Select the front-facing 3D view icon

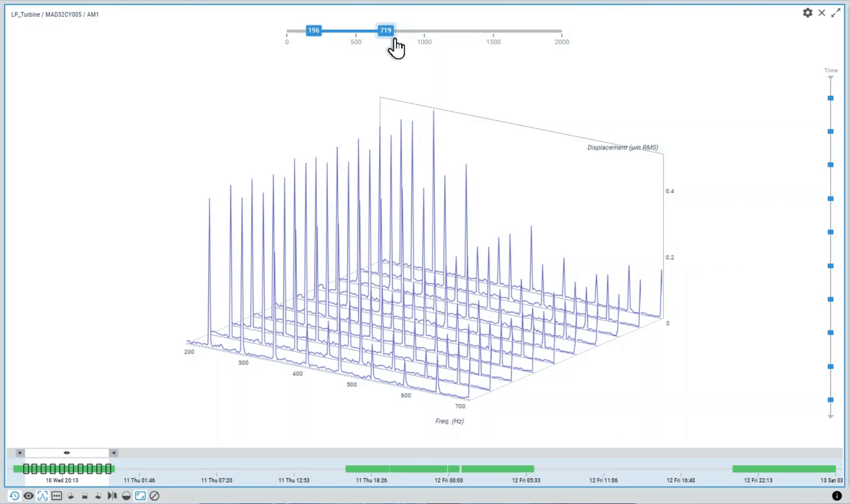point(85,496)
